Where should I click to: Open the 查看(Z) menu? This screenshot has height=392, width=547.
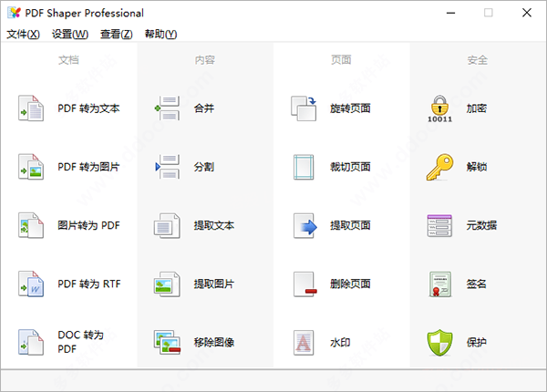click(x=117, y=34)
